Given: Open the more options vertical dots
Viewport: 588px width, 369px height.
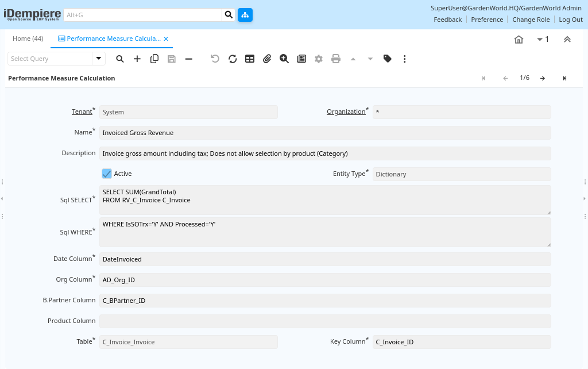Looking at the screenshot, I should coord(405,59).
